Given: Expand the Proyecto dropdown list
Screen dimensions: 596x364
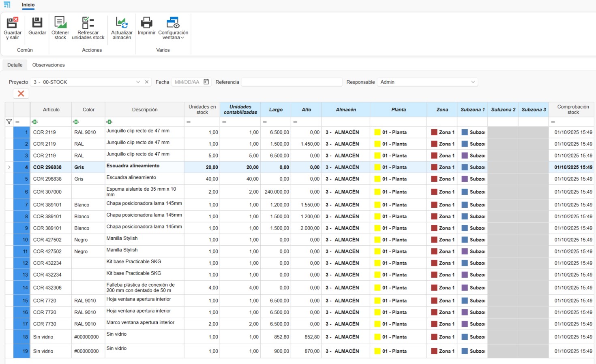Looking at the screenshot, I should click(138, 82).
